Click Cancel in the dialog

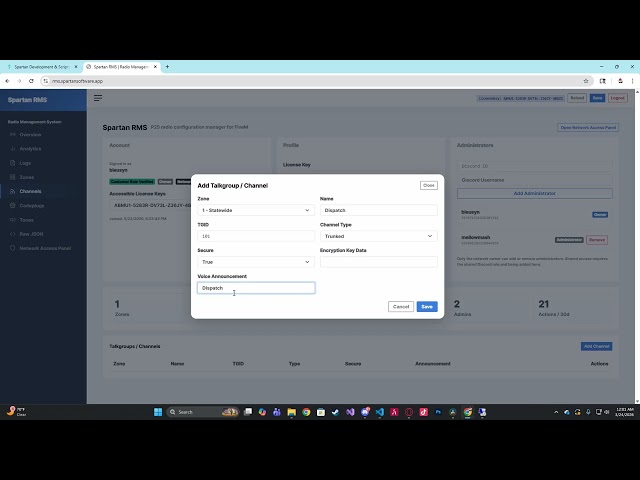coord(401,307)
